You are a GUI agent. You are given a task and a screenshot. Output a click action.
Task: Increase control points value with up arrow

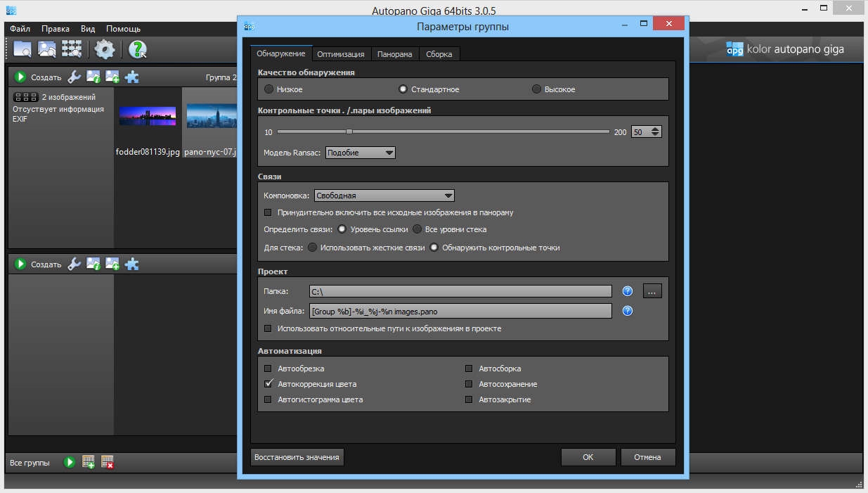tap(656, 129)
